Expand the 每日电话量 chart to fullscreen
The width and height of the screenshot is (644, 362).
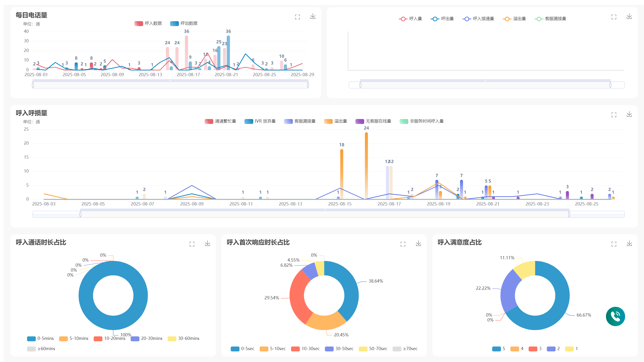click(297, 17)
